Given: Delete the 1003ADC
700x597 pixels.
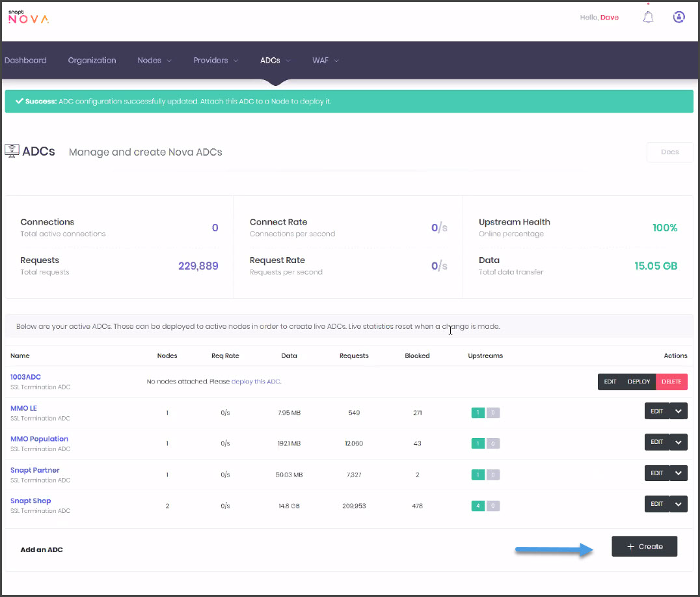Looking at the screenshot, I should click(671, 382).
